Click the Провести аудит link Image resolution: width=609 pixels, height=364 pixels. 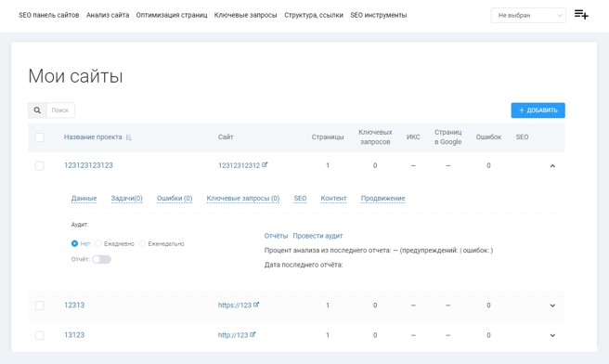point(317,236)
